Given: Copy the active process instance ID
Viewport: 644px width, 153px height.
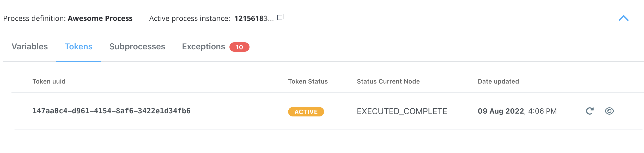Looking at the screenshot, I should 280,17.
